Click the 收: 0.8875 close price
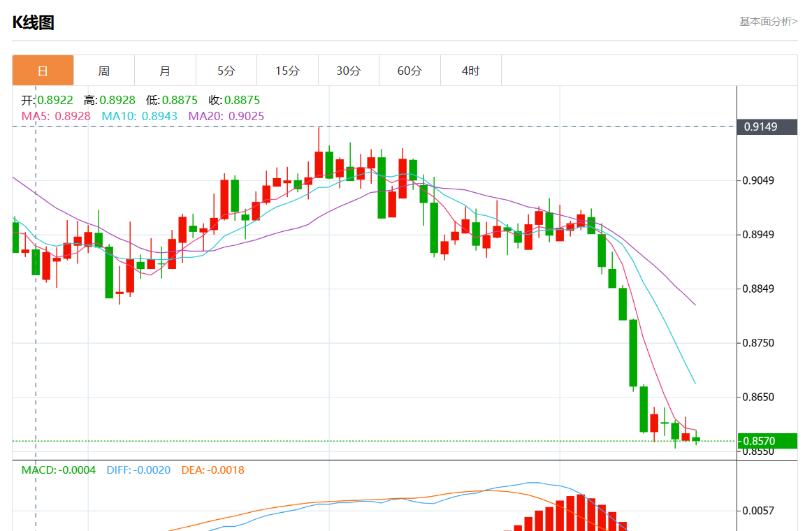812x531 pixels. tap(234, 100)
